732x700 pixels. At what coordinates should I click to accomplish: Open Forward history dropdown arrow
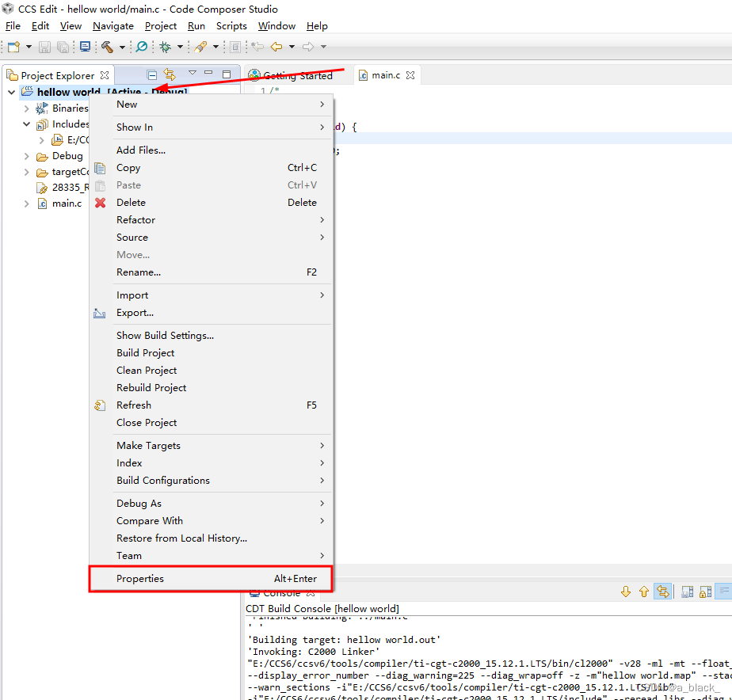point(323,47)
